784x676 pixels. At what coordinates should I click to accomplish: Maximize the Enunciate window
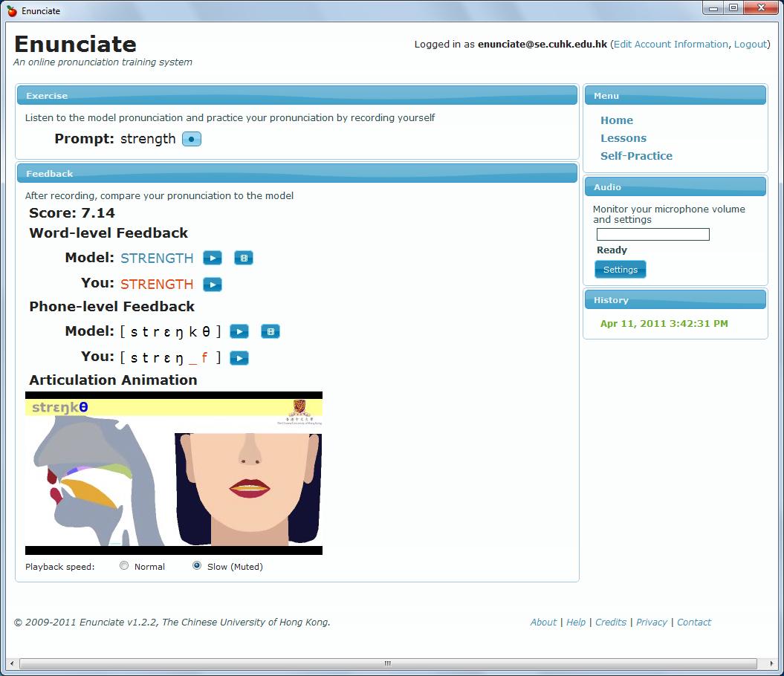click(x=733, y=8)
